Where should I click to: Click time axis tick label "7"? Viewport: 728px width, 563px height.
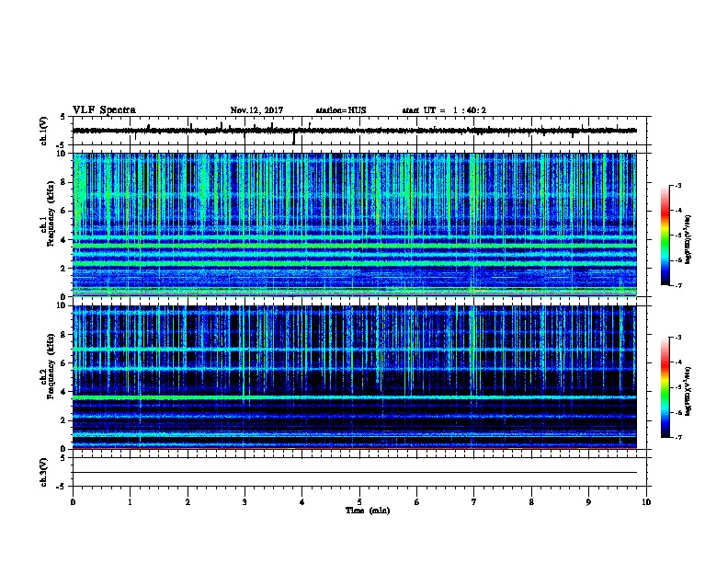tap(474, 502)
